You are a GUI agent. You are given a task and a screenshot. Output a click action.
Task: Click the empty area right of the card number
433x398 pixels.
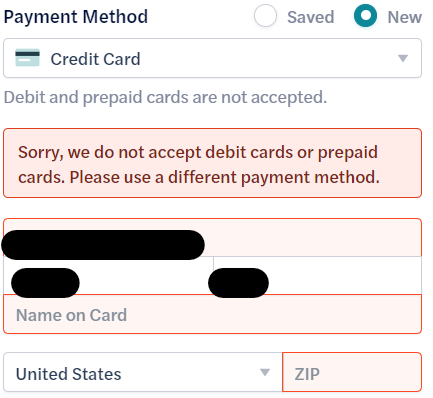(313, 238)
